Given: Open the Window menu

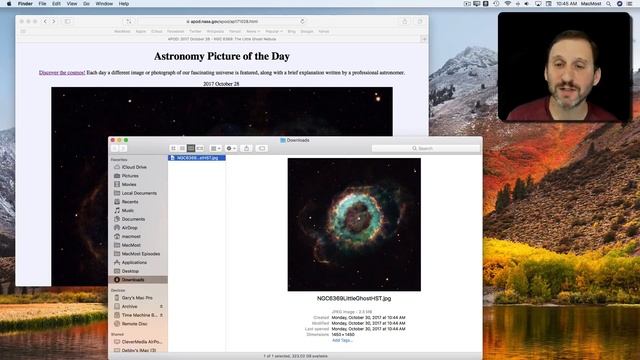Looking at the screenshot, I should [x=104, y=4].
